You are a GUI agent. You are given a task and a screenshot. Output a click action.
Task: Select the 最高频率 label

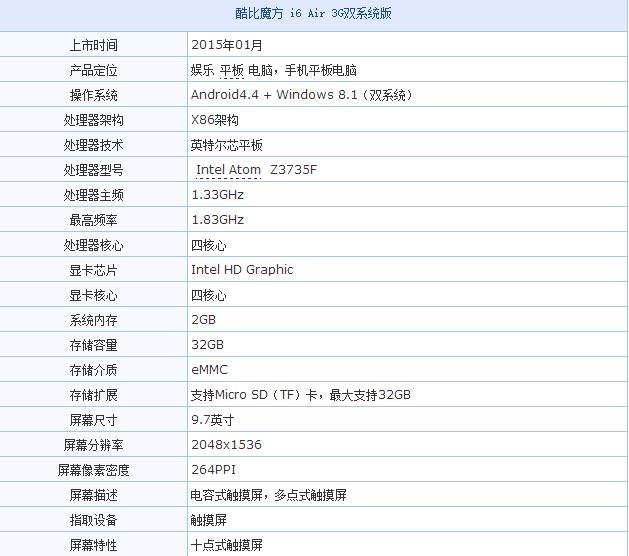click(x=93, y=220)
